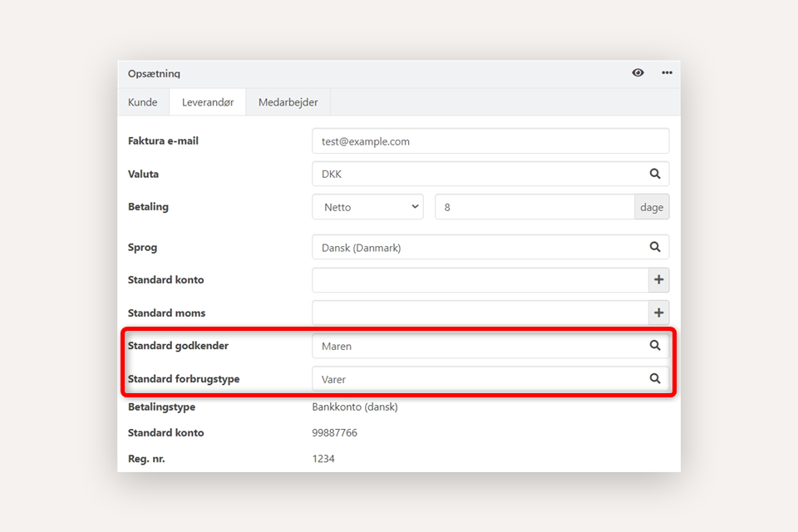Search languages with the Sprog magnifier icon
The height and width of the screenshot is (532, 798).
(x=655, y=248)
